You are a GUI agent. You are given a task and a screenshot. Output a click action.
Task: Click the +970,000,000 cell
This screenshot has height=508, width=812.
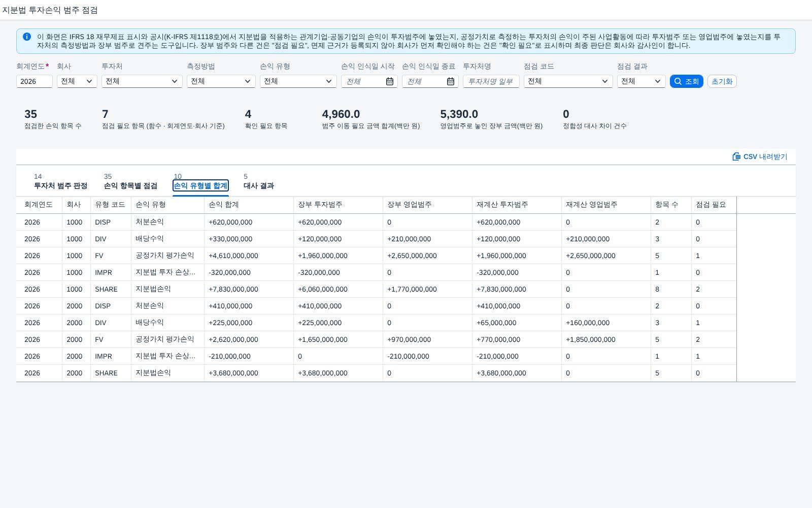coord(427,339)
